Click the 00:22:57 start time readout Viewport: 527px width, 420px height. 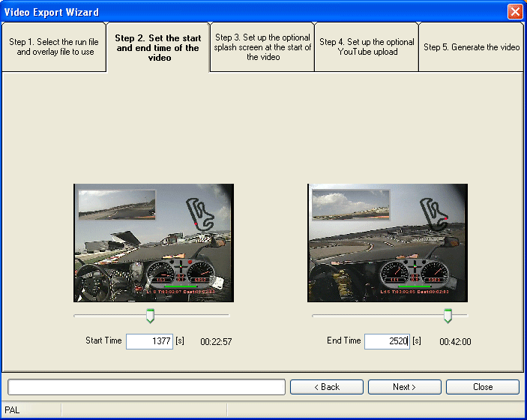216,342
